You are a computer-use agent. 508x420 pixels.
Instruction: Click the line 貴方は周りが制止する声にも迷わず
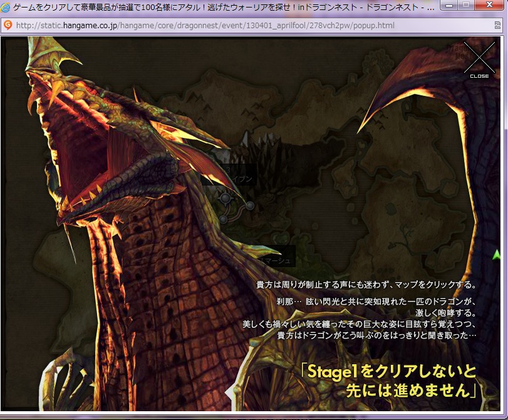[366, 285]
